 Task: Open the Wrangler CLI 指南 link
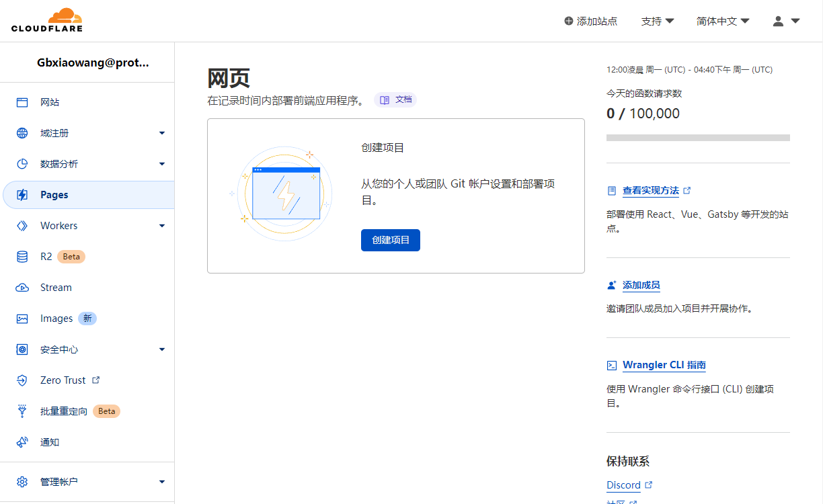664,365
